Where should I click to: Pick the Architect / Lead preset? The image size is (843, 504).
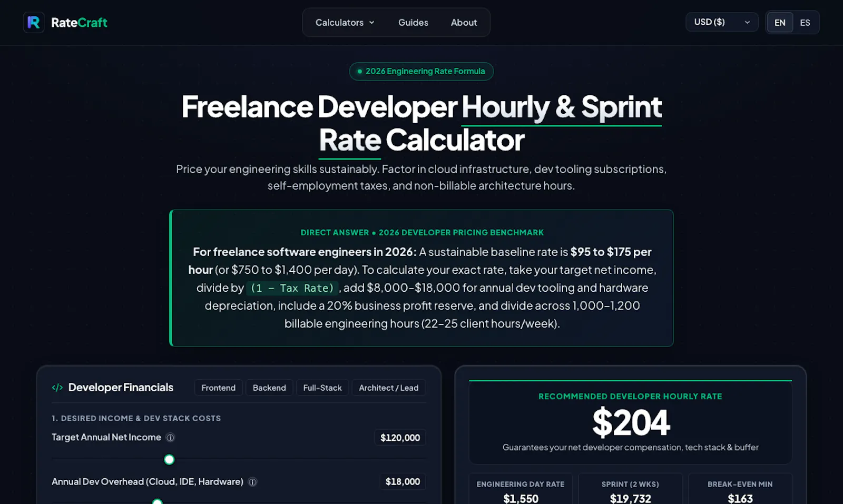click(x=389, y=388)
